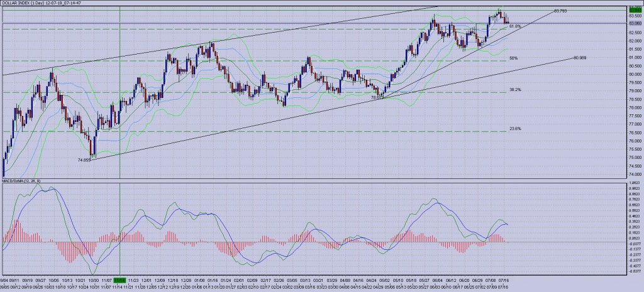Click the 78.61 swing low label
This screenshot has height=292, width=644.
click(377, 97)
